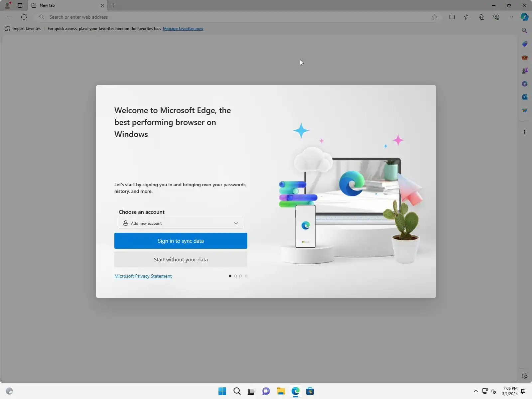
Task: Open the Split screen icon
Action: coord(452,17)
